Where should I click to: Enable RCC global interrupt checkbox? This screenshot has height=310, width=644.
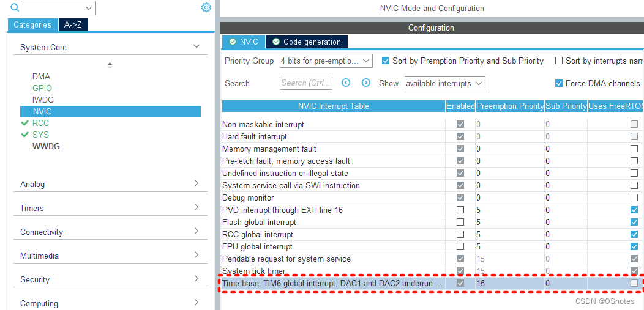pyautogui.click(x=460, y=234)
